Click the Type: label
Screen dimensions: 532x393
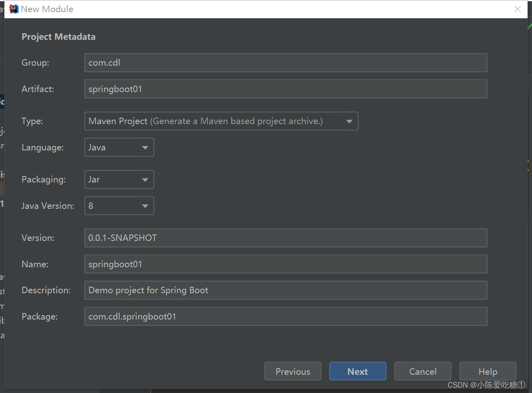tap(32, 121)
